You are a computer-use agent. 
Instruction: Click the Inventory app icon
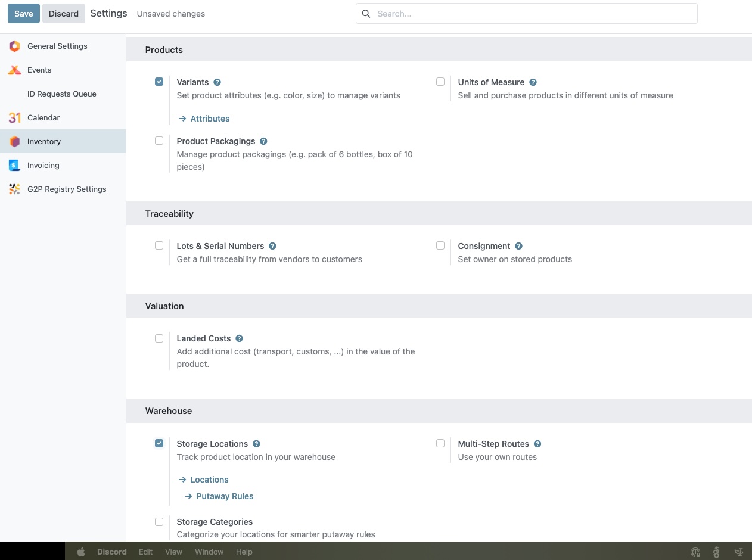[x=14, y=141]
